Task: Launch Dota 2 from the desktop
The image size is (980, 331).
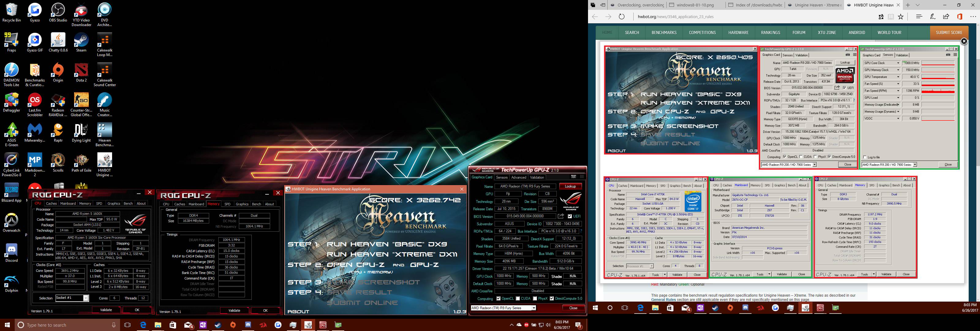Action: click(x=81, y=72)
